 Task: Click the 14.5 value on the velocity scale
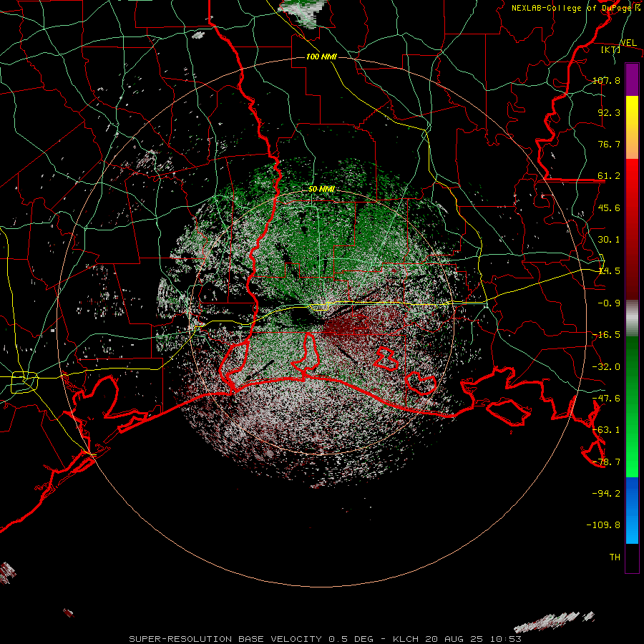[609, 271]
